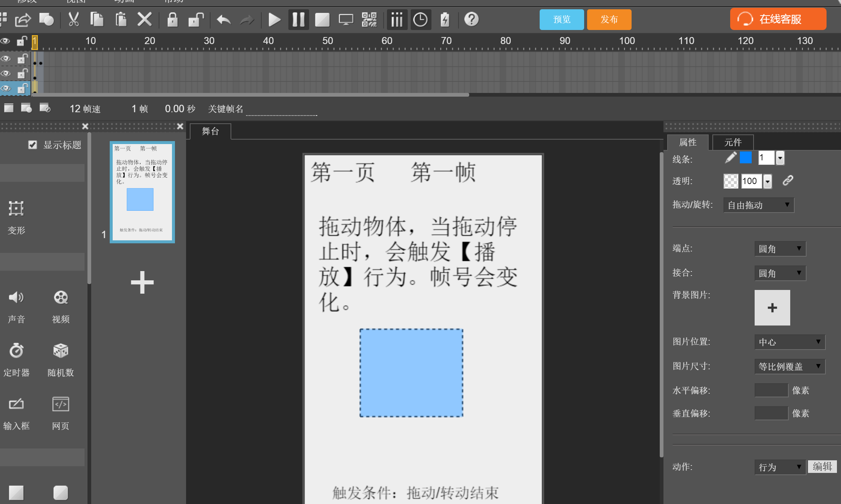Select the 舞台 tab
The image size is (841, 504).
[210, 131]
